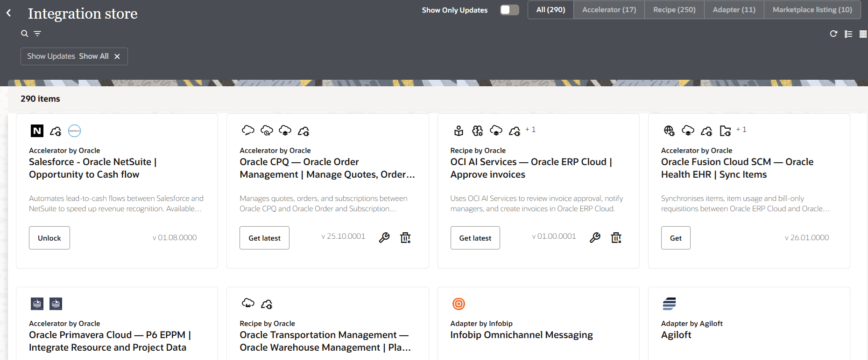The image size is (868, 360).
Task: Click Get latest on Oracle CPQ card
Action: point(264,238)
